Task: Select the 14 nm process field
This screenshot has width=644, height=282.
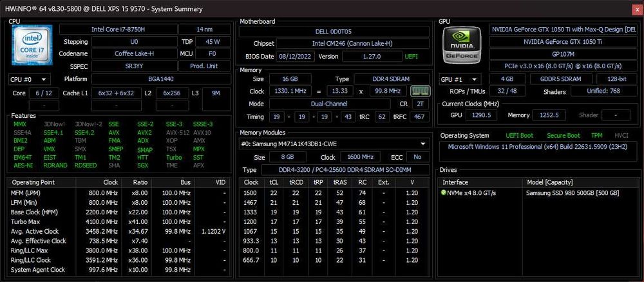Action: pos(205,29)
